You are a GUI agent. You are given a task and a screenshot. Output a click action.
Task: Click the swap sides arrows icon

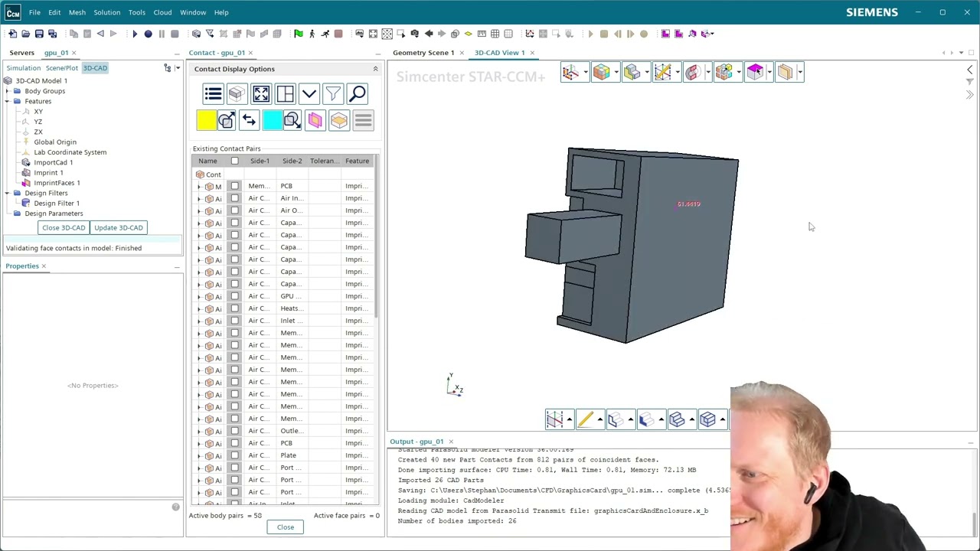(x=249, y=120)
